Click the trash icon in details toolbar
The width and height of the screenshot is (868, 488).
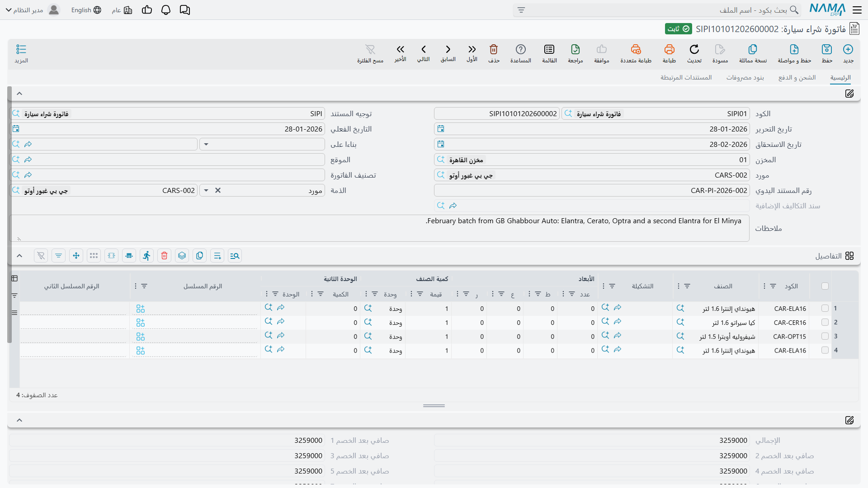(x=164, y=256)
